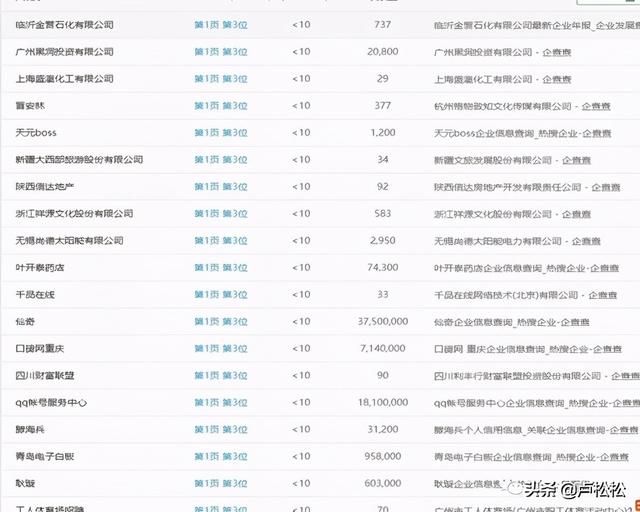Screen dimensions: 640x512
Task: Open rank link in 天元boss row
Action: coord(221,133)
